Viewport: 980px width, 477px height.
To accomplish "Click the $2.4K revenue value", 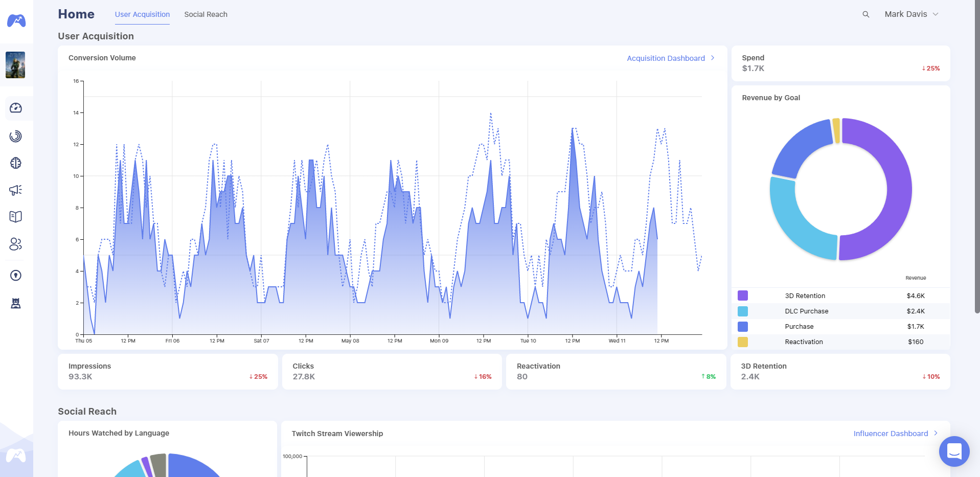I will click(x=916, y=311).
